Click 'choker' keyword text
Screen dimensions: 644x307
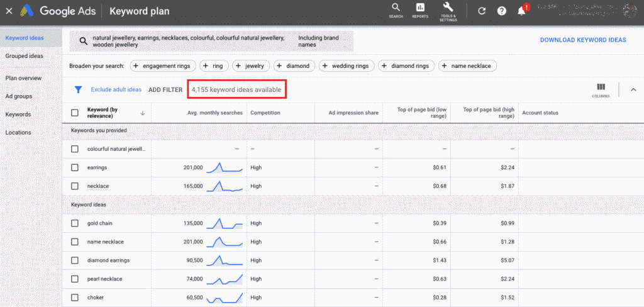[96, 298]
